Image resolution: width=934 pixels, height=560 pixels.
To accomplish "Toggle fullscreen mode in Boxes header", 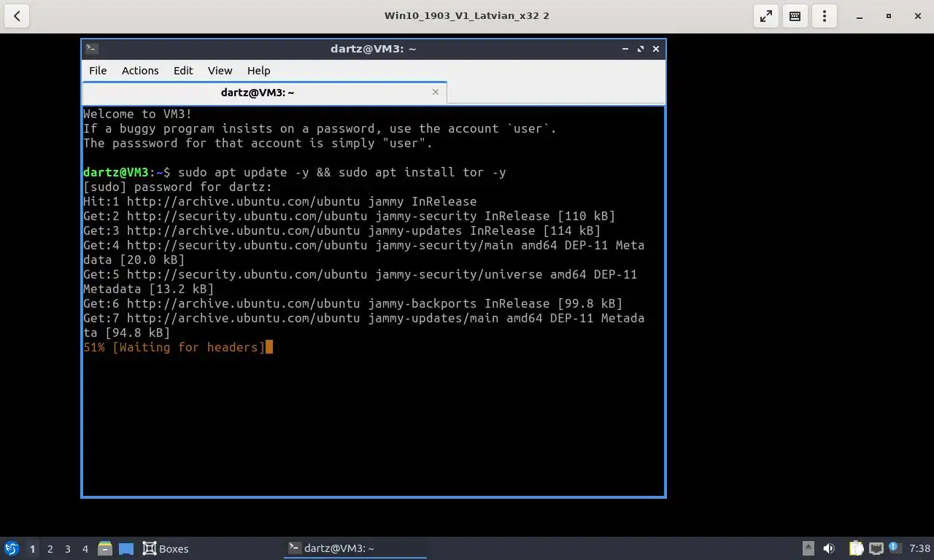I will (766, 16).
